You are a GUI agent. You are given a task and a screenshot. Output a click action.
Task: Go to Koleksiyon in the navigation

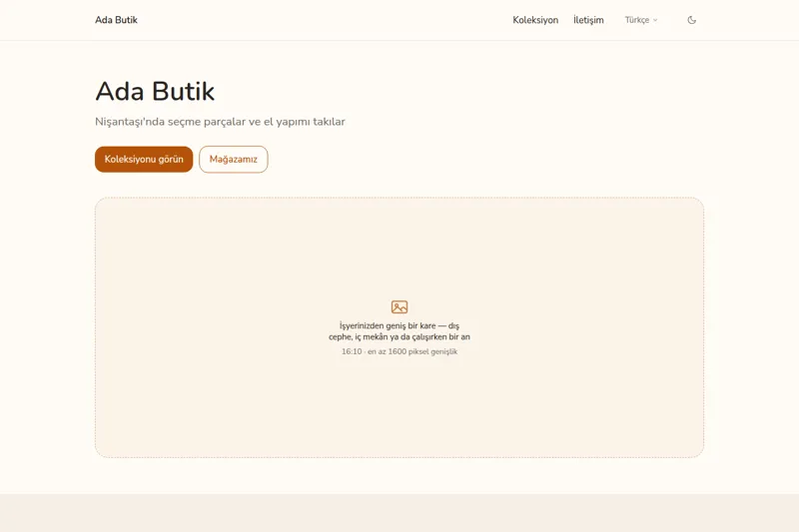tap(535, 20)
